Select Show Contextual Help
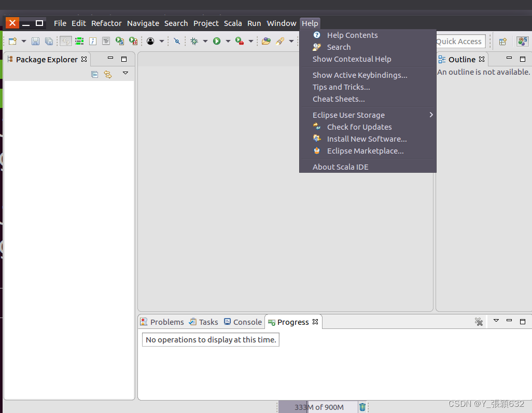 tap(368, 59)
